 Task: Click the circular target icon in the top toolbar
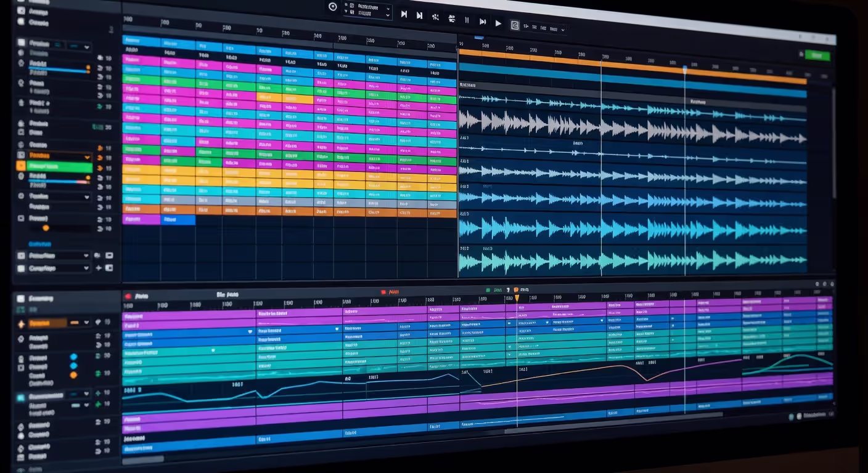click(333, 7)
